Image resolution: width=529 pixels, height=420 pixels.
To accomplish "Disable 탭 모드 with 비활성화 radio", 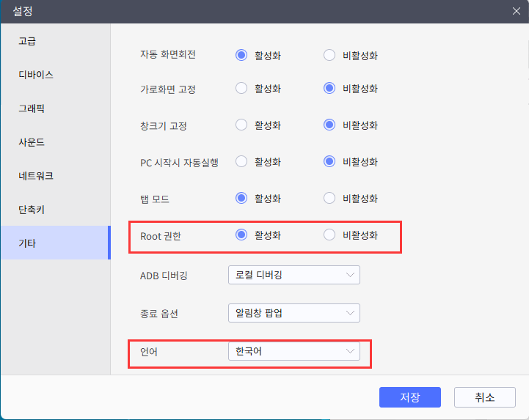I will (329, 198).
